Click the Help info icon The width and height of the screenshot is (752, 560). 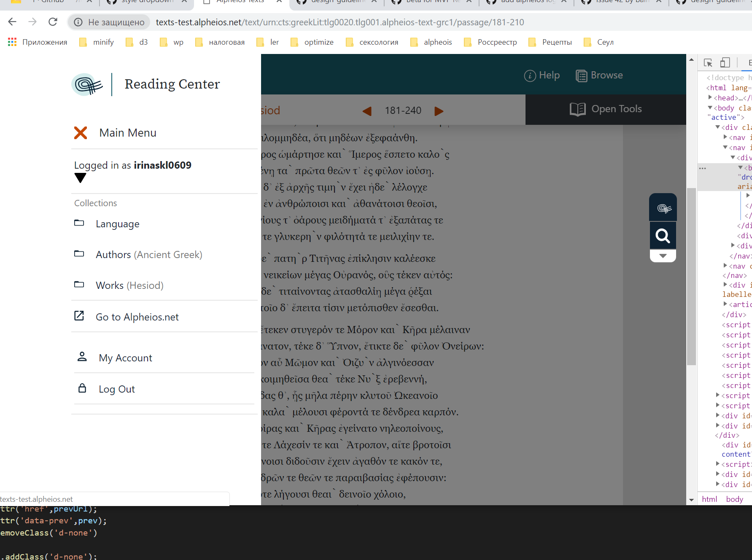point(530,75)
